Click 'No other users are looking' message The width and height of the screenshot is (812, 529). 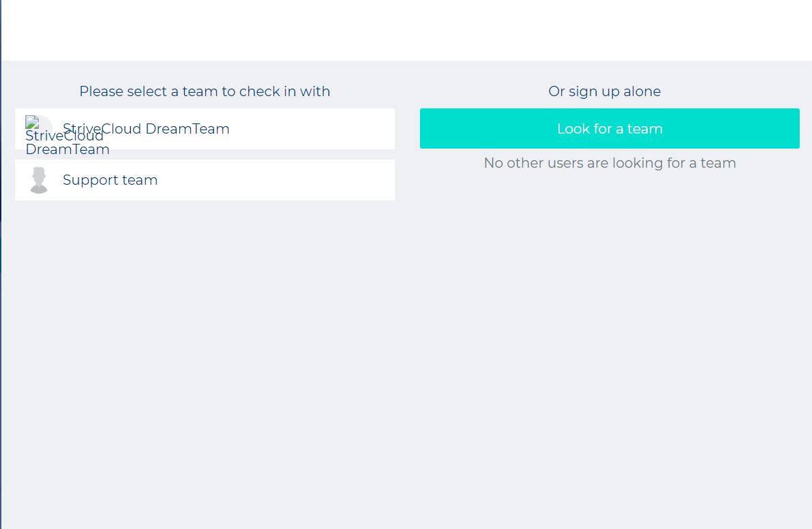[x=610, y=163]
